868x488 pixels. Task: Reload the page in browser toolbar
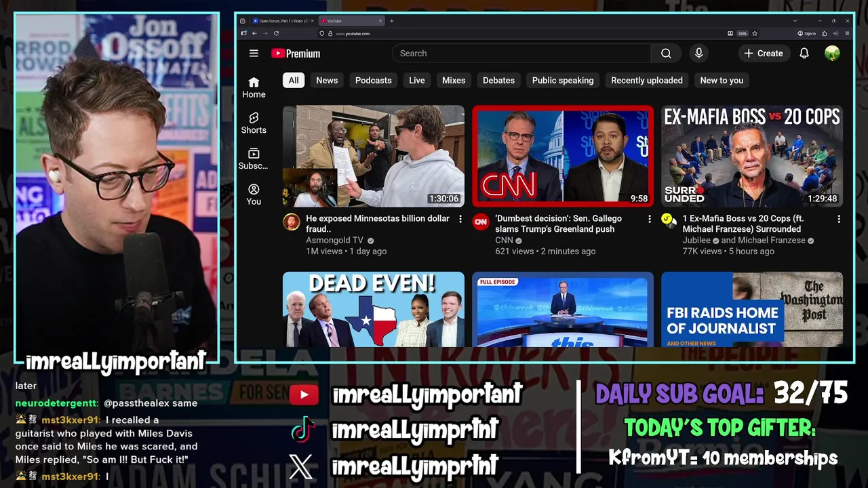tap(276, 33)
